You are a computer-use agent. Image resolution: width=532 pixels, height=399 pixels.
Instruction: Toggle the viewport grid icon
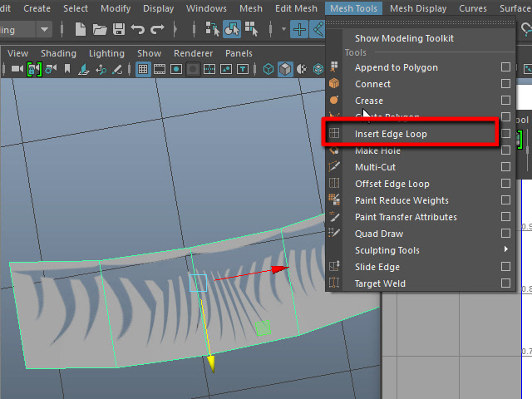coord(143,70)
